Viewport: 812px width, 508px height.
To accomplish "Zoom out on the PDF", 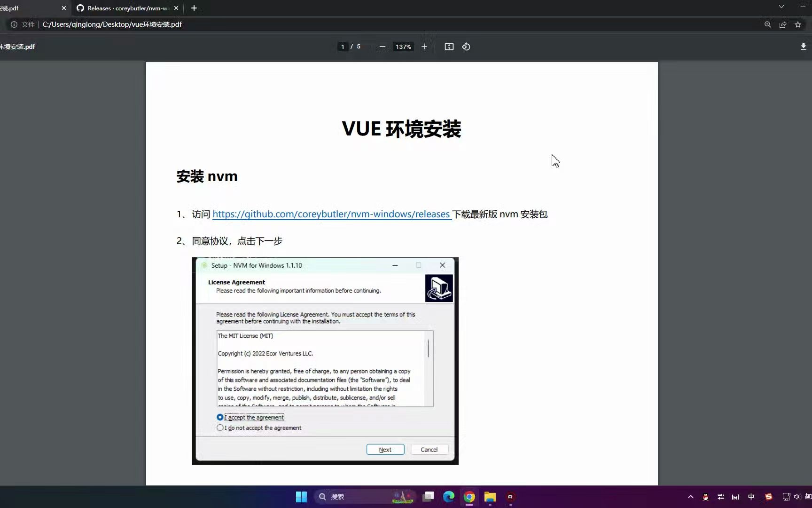I will pos(382,47).
